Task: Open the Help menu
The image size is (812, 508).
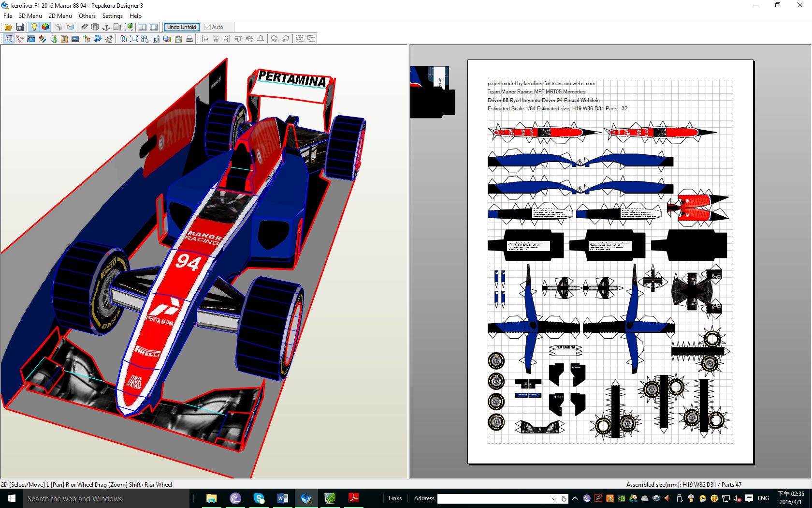Action: (x=135, y=15)
